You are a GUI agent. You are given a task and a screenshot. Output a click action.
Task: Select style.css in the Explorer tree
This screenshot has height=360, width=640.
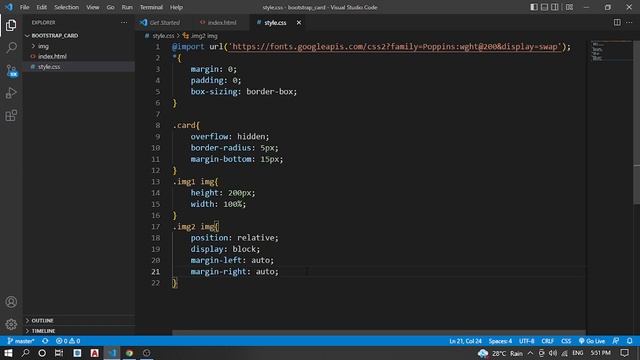(x=49, y=67)
